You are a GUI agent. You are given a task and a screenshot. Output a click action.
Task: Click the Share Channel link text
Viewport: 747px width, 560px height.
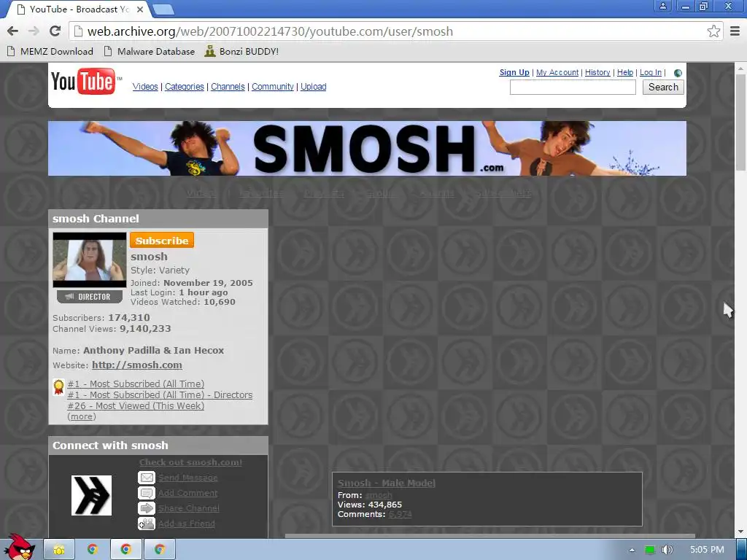189,508
